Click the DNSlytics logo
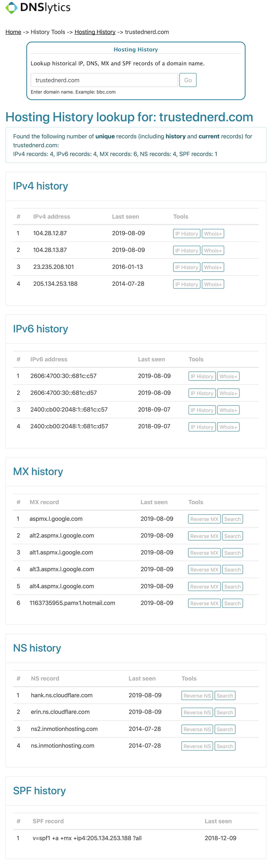Screen dimensions: 272x868 click(38, 7)
